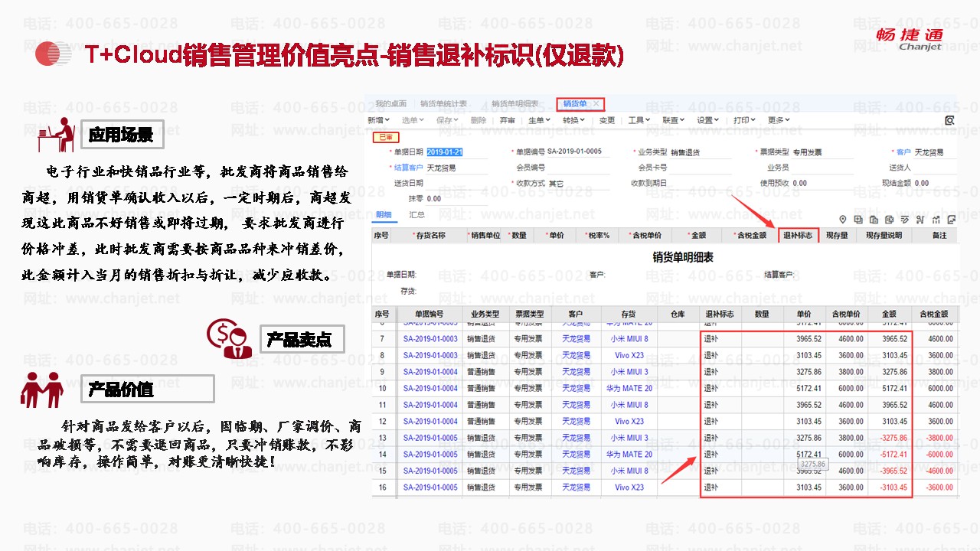Expand the 更多 dropdown
Image resolution: width=980 pixels, height=551 pixels.
coord(779,120)
